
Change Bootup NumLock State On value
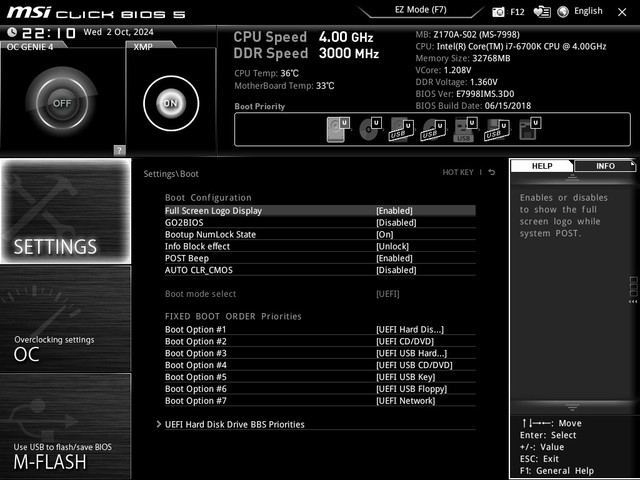pos(384,235)
